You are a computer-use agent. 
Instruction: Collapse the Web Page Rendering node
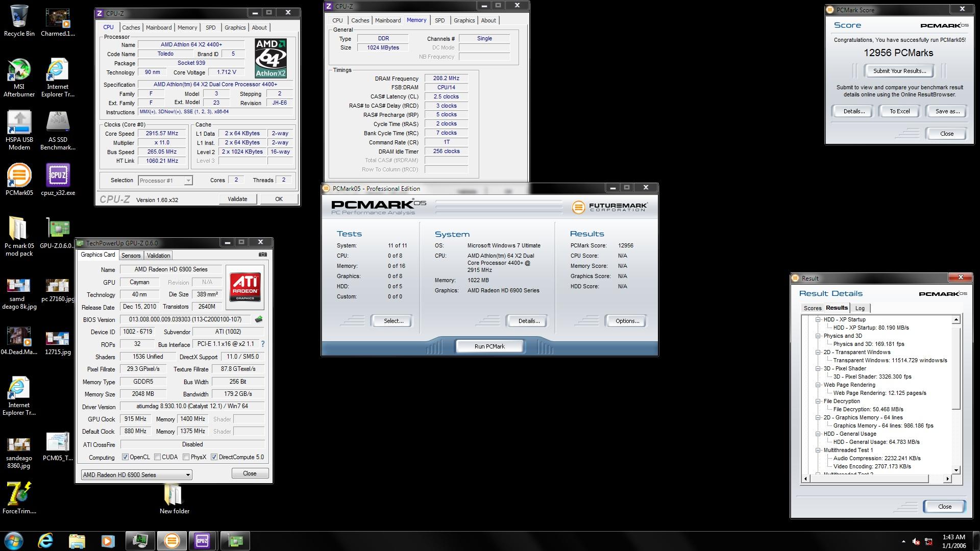818,385
